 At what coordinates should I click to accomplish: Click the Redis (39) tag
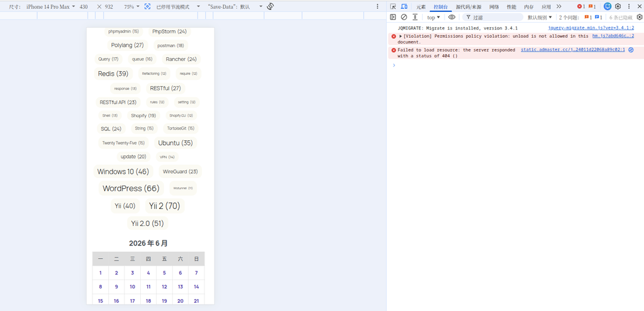[x=113, y=74]
